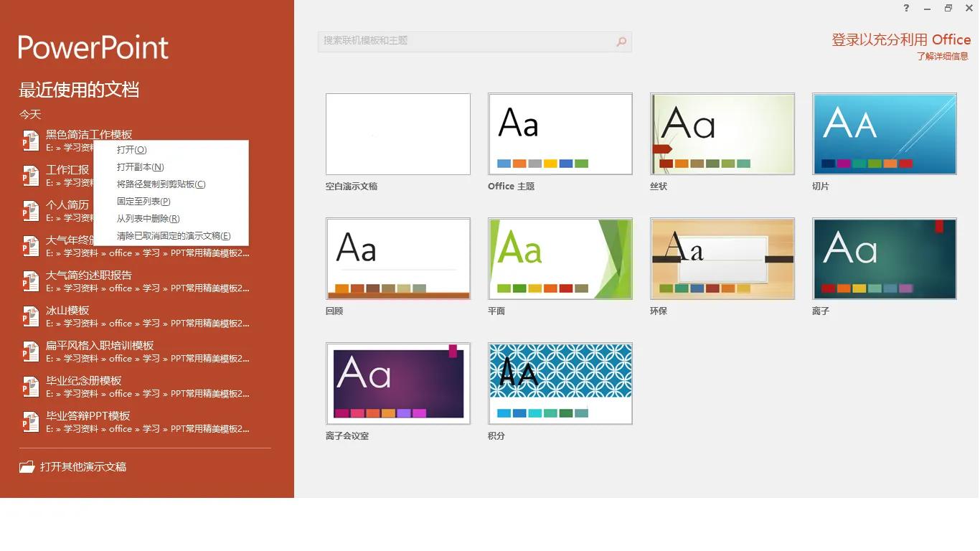Click the file icon beside 扁平风格入职培训模板

(30, 352)
